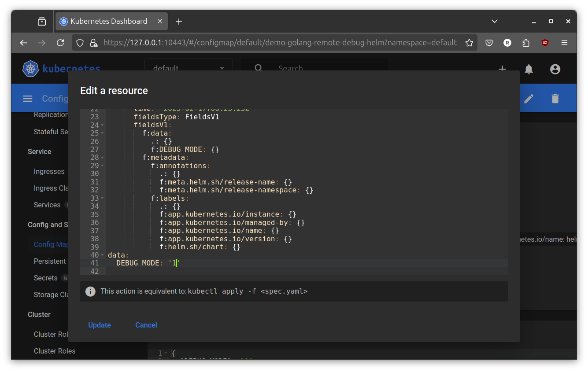This screenshot has height=372, width=588.
Task: Click the create new resource plus icon
Action: point(502,69)
